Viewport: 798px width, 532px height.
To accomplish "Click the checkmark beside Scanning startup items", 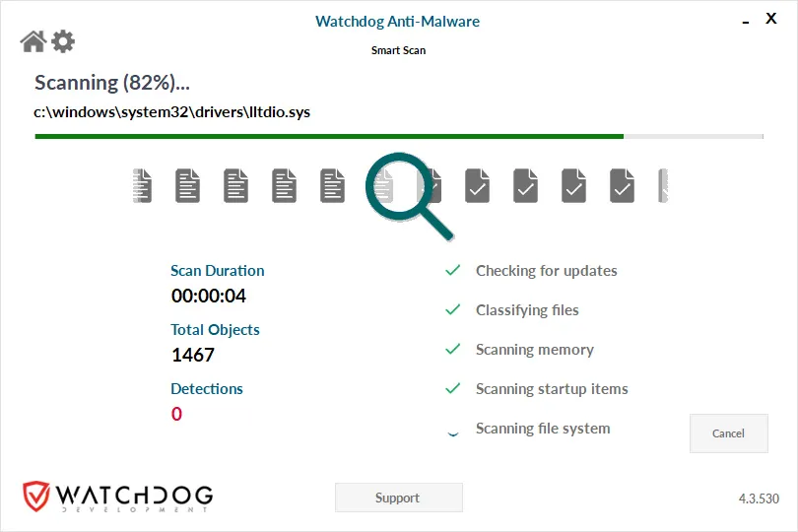I will coord(452,388).
